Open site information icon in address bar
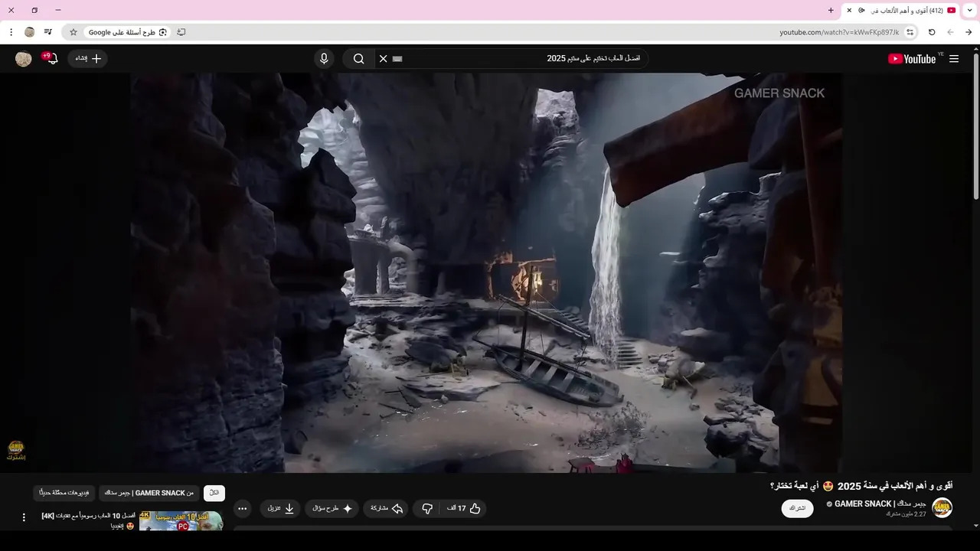980x551 pixels. [x=910, y=32]
